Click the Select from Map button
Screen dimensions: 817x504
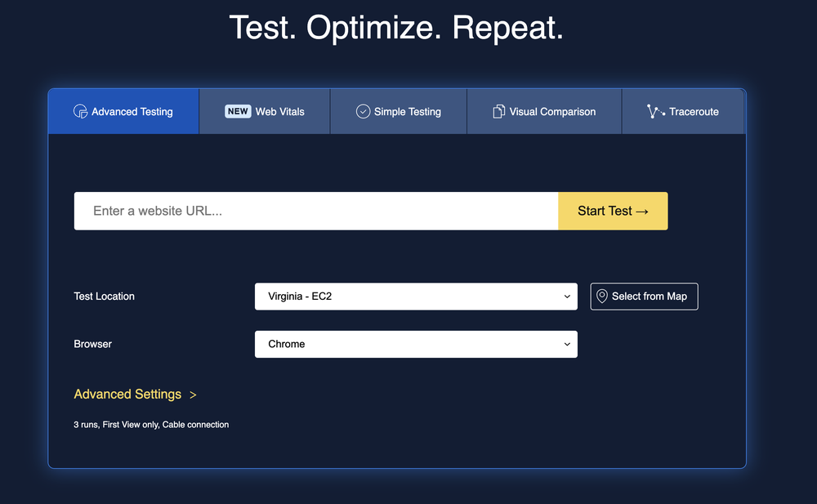(x=644, y=296)
